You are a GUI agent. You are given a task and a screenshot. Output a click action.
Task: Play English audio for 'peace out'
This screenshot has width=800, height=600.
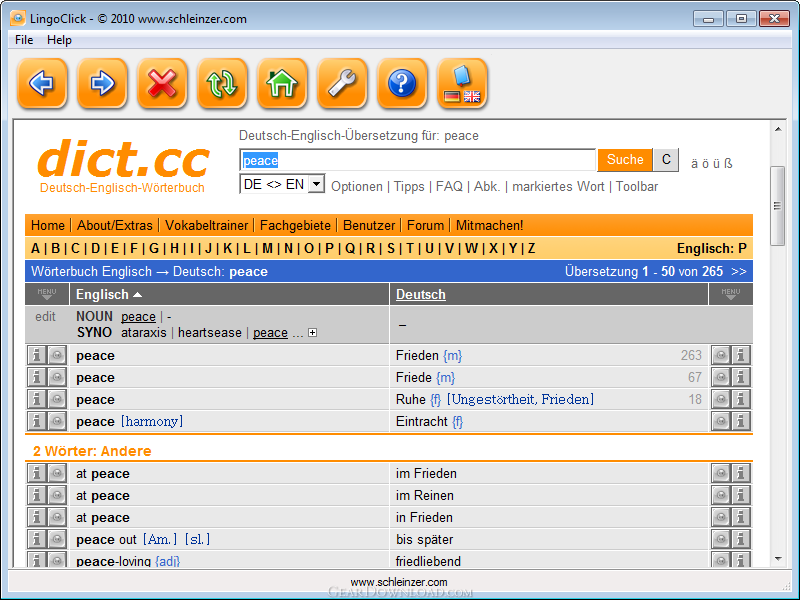pyautogui.click(x=57, y=539)
